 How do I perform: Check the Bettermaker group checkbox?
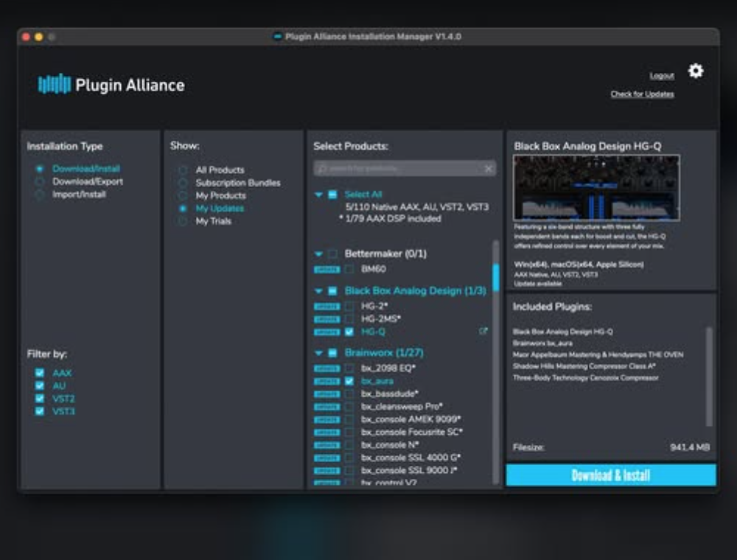(332, 253)
